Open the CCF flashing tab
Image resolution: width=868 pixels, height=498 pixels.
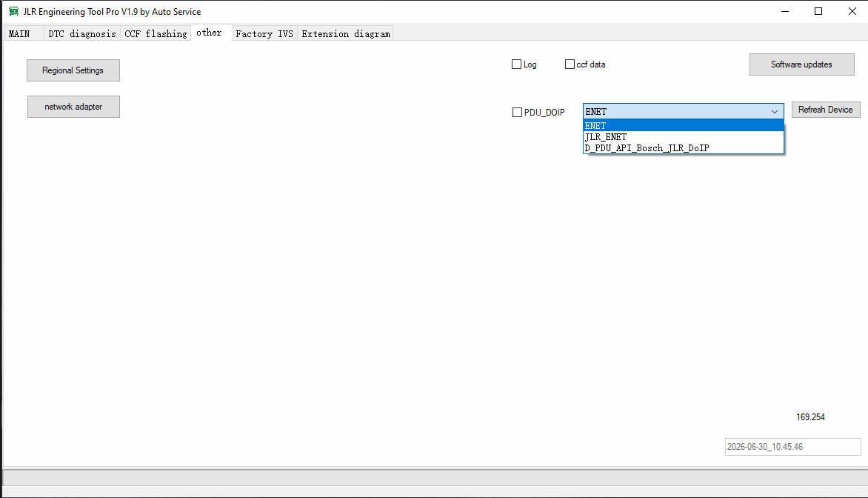pos(156,34)
